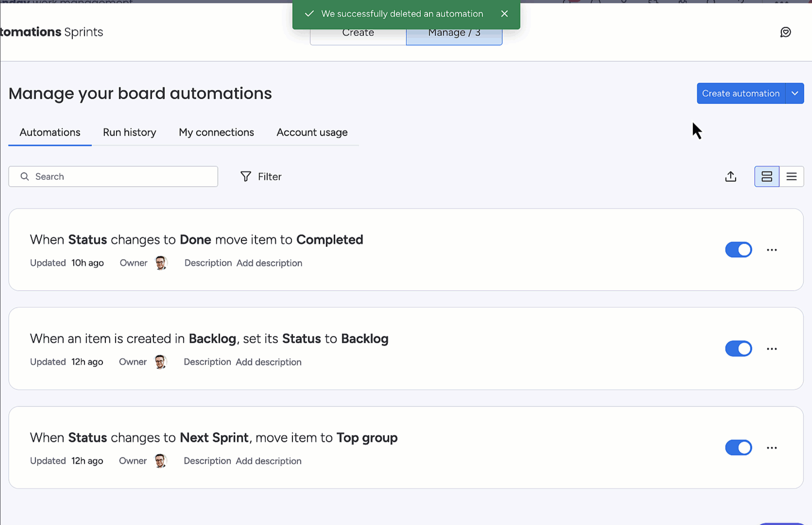Click the Create automation button
The image size is (812, 525).
(741, 93)
